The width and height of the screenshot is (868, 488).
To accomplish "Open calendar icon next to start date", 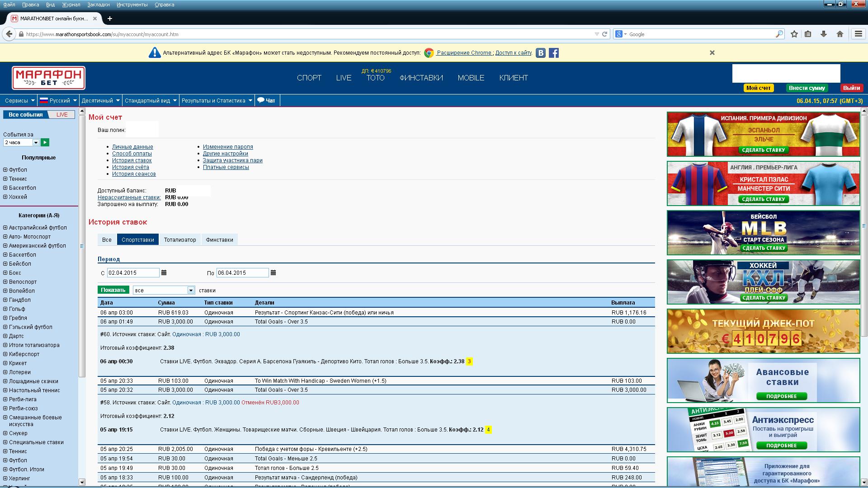I will coord(164,272).
